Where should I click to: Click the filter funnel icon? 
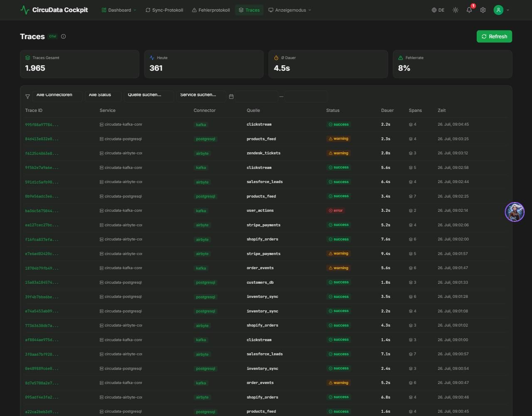(27, 97)
